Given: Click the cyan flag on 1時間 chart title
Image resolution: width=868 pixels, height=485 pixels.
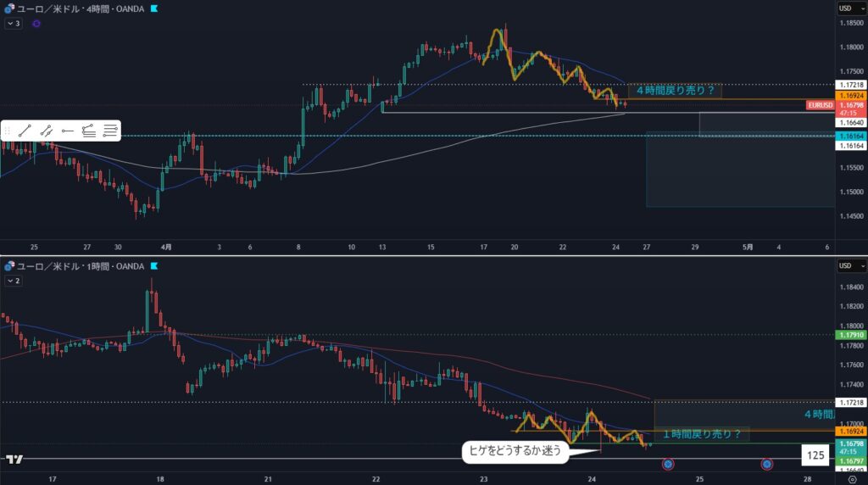Looking at the screenshot, I should (153, 267).
